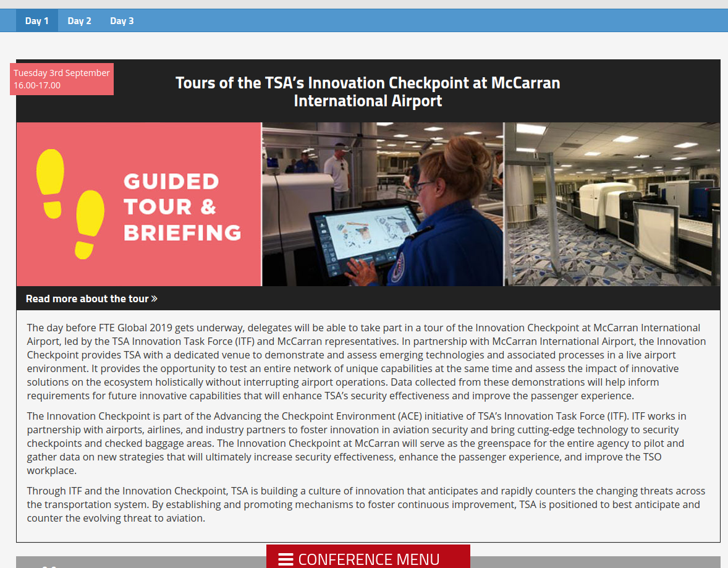Click the hamburger icon in Conference Menu
728x568 pixels.
(286, 559)
